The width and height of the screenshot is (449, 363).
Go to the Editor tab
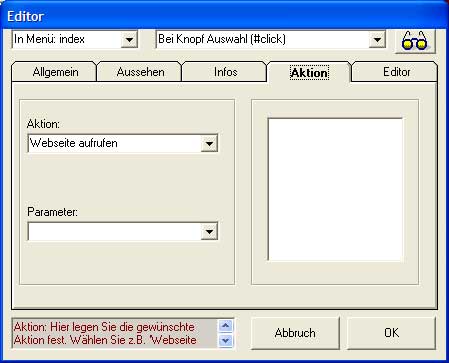pos(396,72)
